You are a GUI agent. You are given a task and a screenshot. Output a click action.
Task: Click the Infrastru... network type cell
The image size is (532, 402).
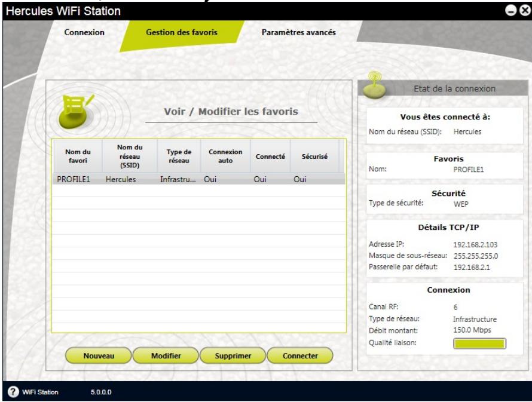[x=178, y=179]
